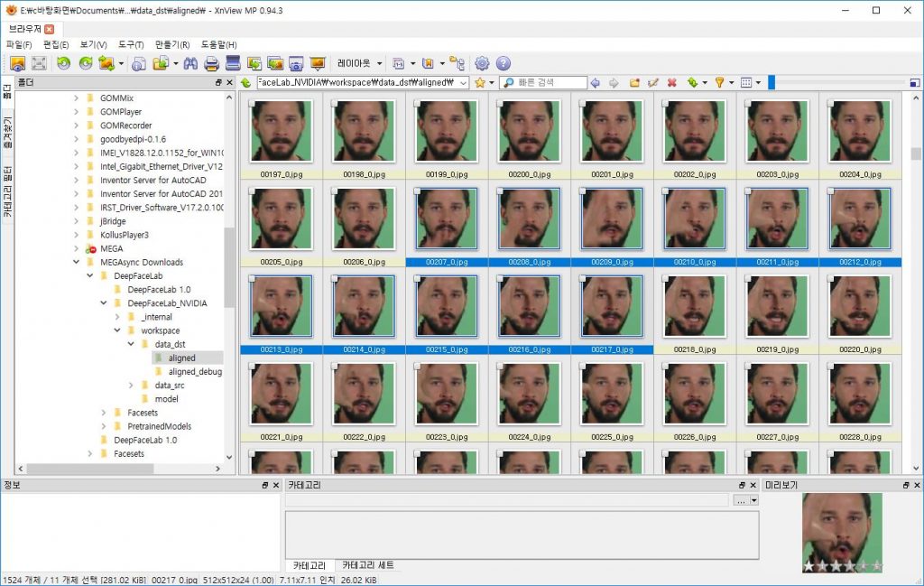This screenshot has height=586, width=924.
Task: Open the 파일(F) menu
Action: click(x=19, y=44)
